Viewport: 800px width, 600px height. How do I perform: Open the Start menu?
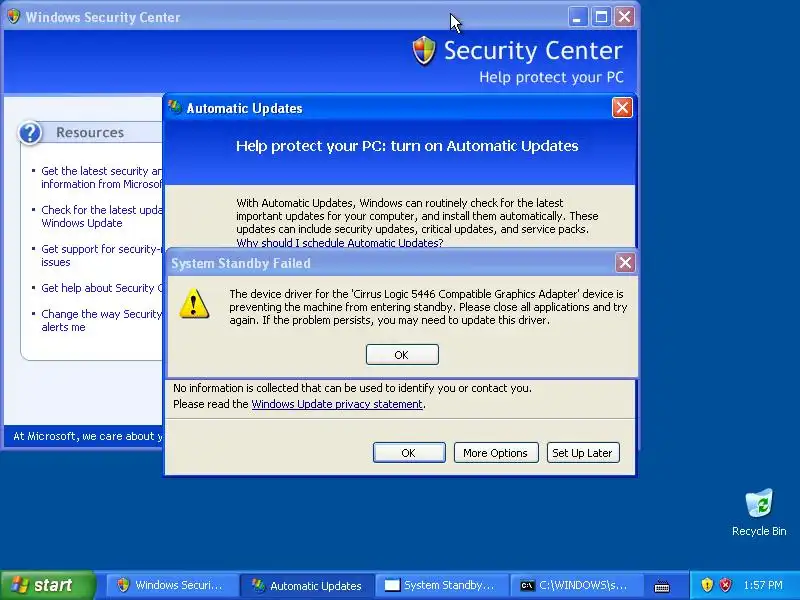point(47,585)
